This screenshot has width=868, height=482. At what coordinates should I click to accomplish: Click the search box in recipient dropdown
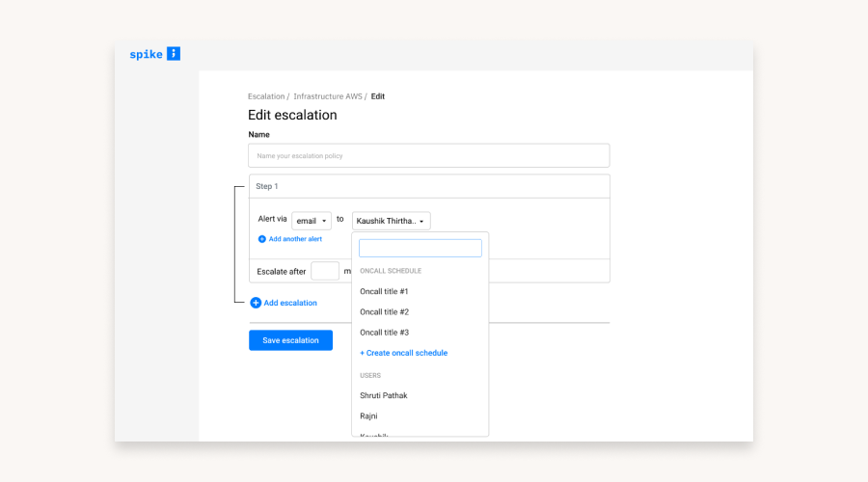click(420, 249)
